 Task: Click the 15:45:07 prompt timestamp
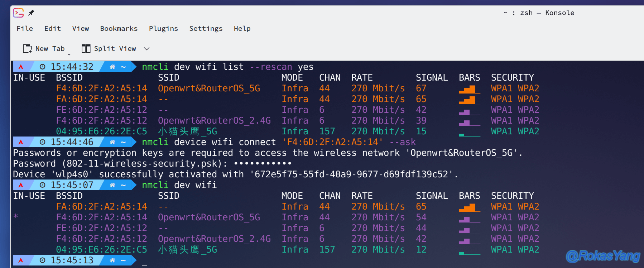tap(72, 185)
